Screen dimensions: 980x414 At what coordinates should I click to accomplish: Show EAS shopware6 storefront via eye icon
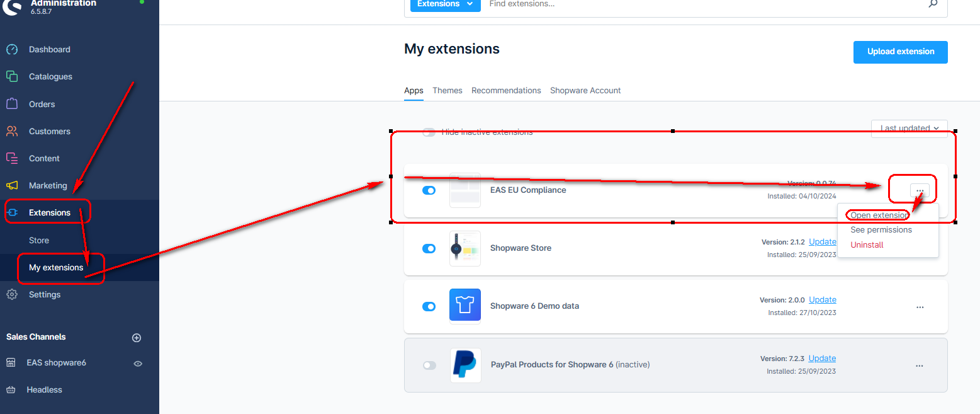(x=138, y=364)
